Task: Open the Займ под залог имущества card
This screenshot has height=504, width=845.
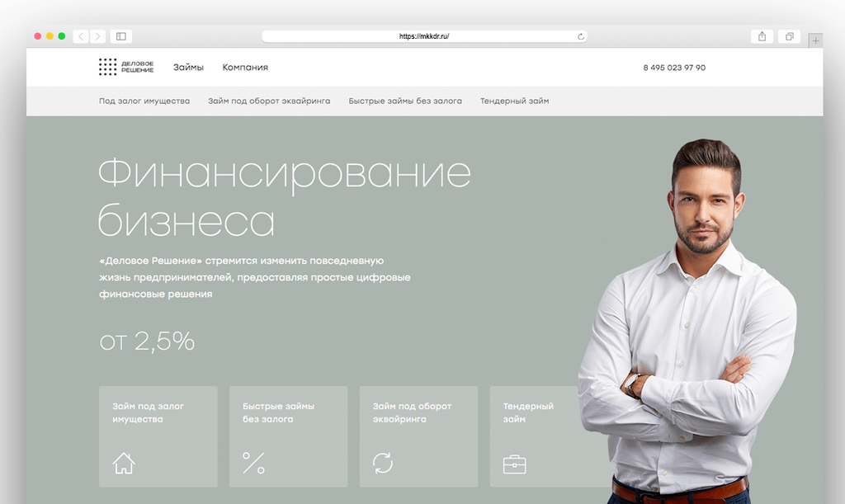Action: coord(158,436)
